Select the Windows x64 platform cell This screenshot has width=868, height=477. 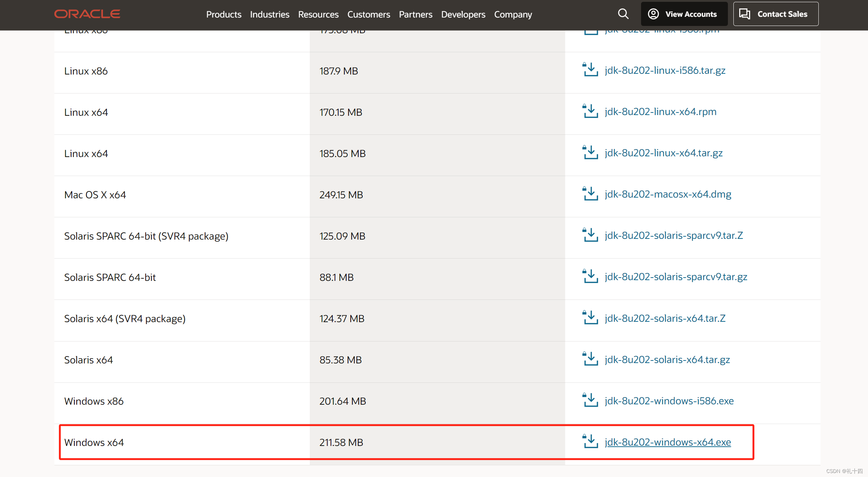[182, 444]
